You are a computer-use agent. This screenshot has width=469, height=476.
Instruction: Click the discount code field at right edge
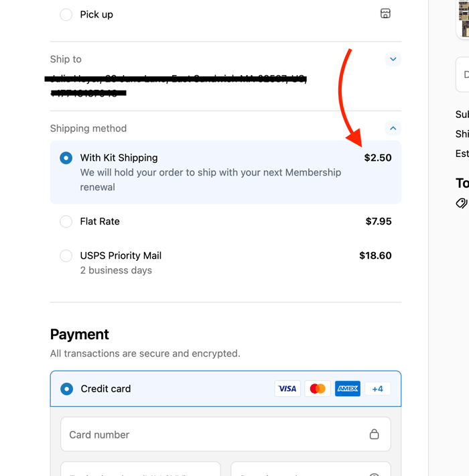click(x=463, y=74)
